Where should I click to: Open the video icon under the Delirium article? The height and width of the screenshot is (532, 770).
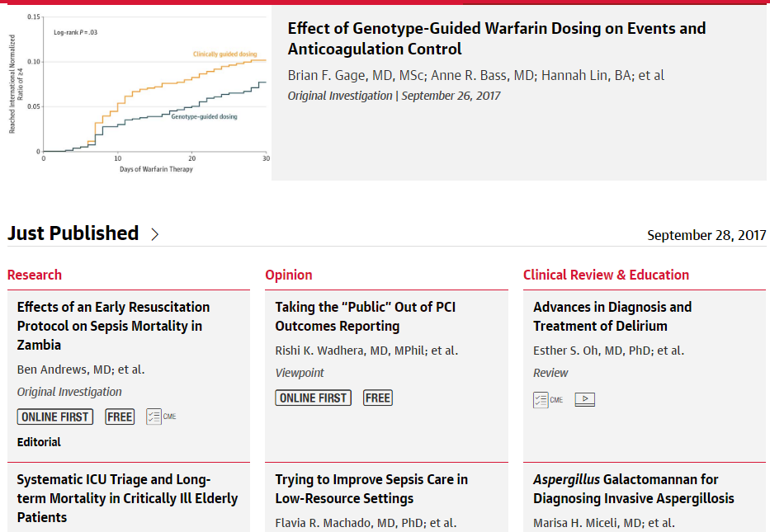coord(585,400)
